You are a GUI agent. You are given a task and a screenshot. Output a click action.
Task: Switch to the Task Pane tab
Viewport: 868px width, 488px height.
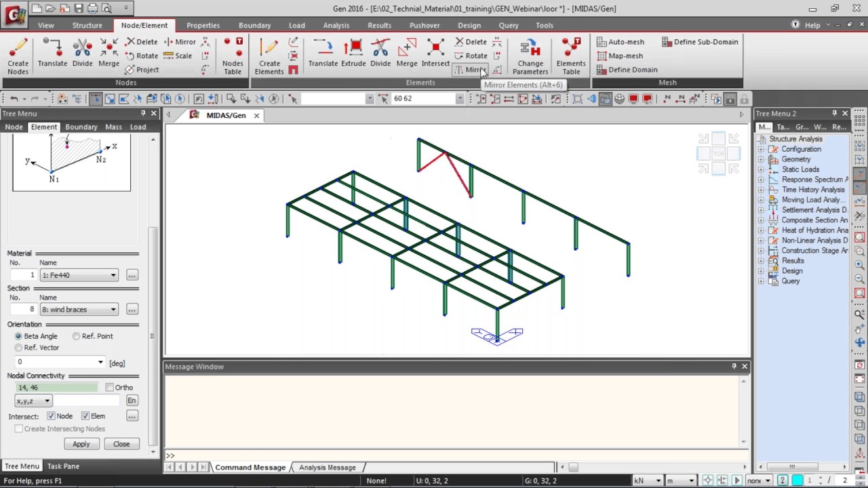tap(63, 466)
